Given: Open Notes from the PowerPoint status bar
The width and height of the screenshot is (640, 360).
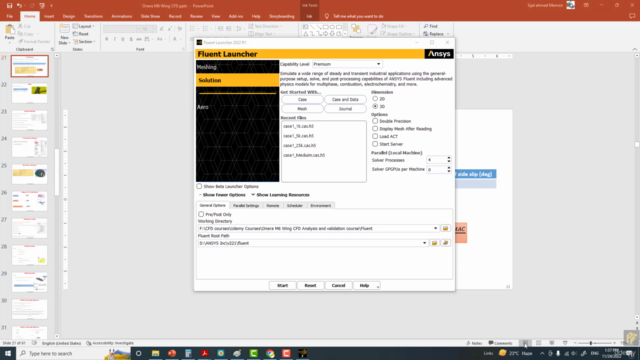Looking at the screenshot, I should pyautogui.click(x=474, y=343).
